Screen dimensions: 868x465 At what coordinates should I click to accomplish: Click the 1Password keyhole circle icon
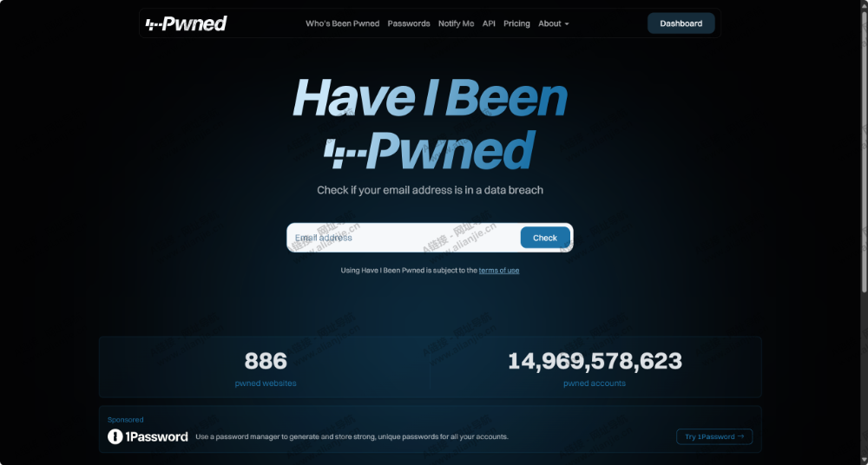[115, 436]
